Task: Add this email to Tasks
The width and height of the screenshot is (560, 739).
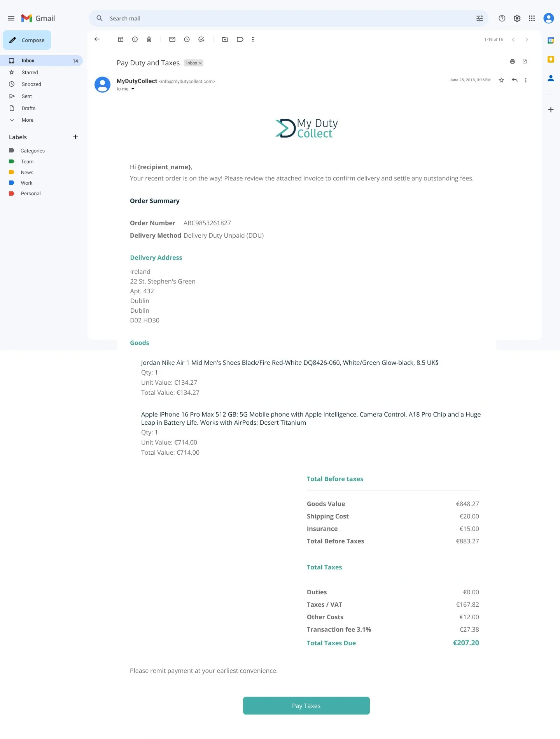Action: [x=201, y=39]
